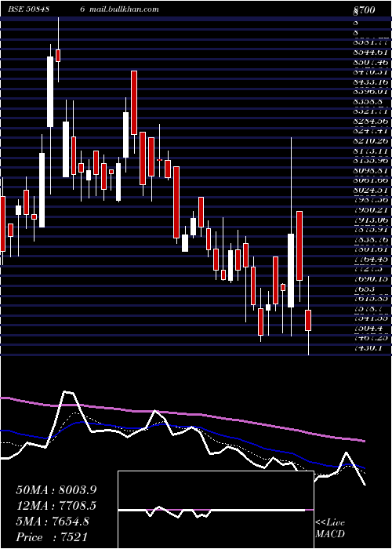
Task: Click the BSE 50848 symbol label
Action: [28, 9]
